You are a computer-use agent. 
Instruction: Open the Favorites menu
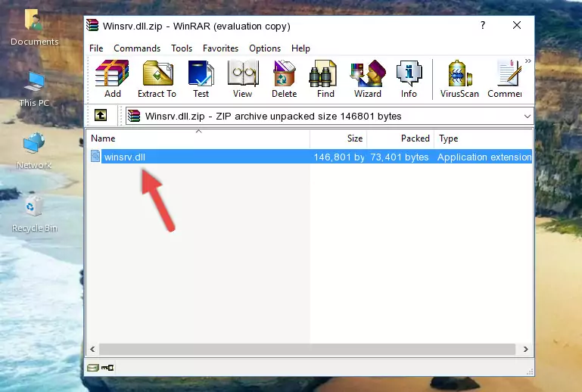coord(220,48)
